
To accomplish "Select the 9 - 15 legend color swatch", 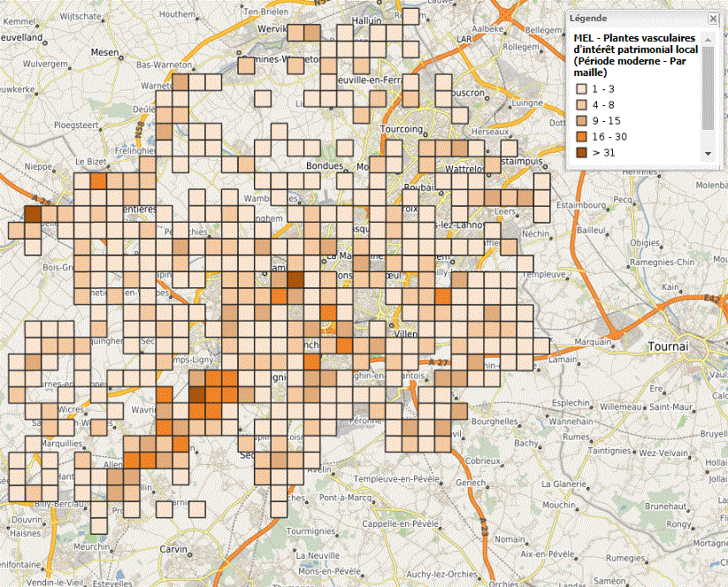I will [x=581, y=121].
